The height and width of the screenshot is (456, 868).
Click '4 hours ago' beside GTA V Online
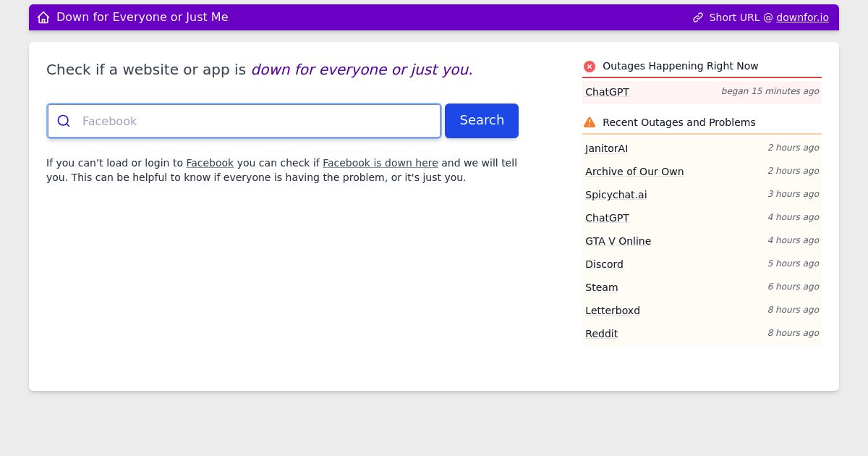[793, 240]
